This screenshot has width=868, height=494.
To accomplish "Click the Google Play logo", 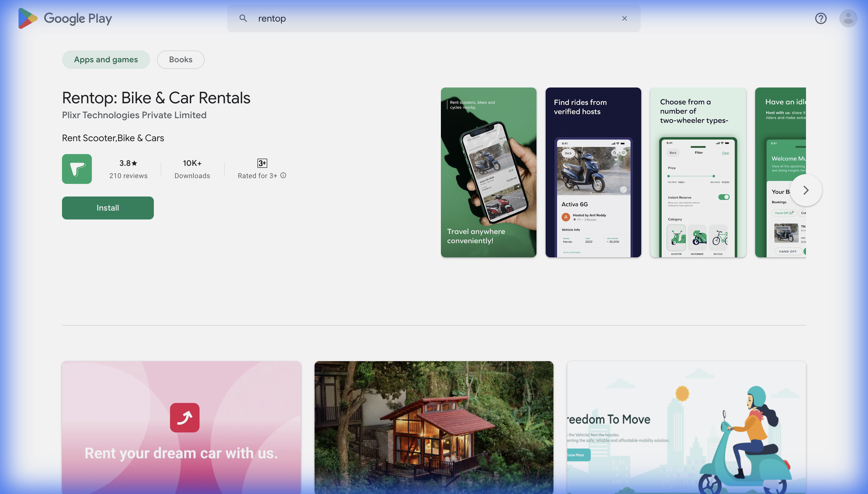I will (65, 18).
